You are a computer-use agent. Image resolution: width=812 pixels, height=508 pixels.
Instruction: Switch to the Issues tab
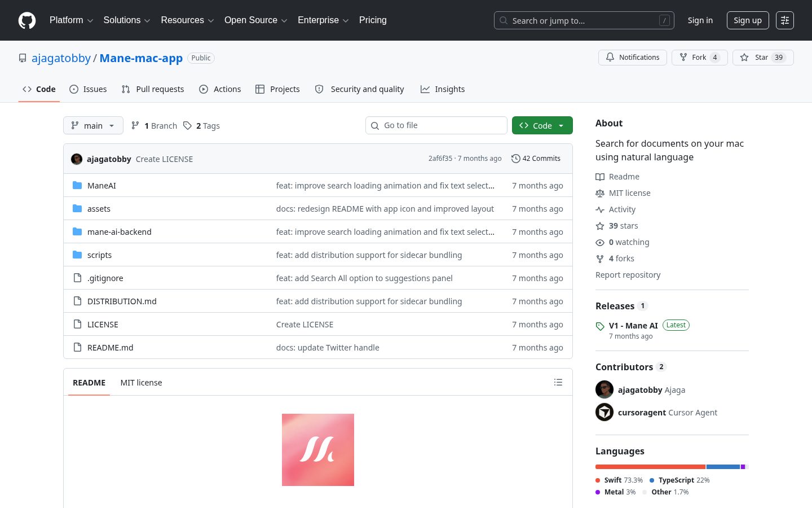(88, 89)
